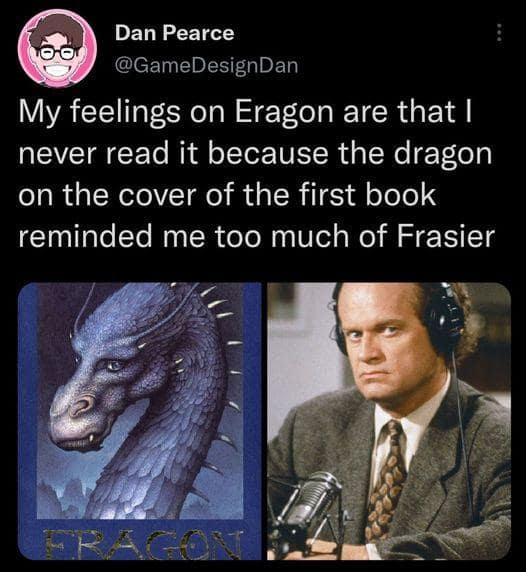Click the ERAGON title on book cover
The height and width of the screenshot is (572, 526).
[x=142, y=545]
